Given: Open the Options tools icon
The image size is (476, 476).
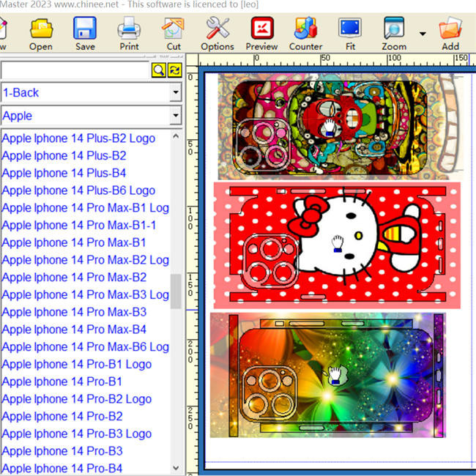Looking at the screenshot, I should point(217,29).
